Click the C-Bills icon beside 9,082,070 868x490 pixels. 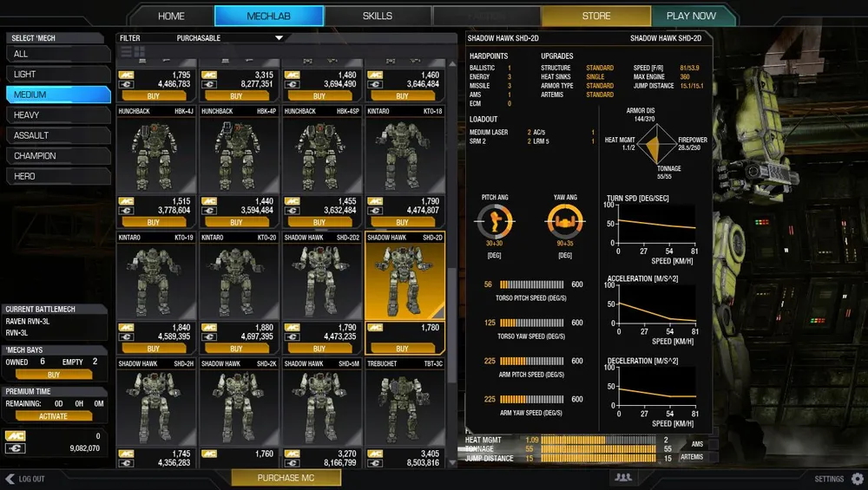coord(15,448)
